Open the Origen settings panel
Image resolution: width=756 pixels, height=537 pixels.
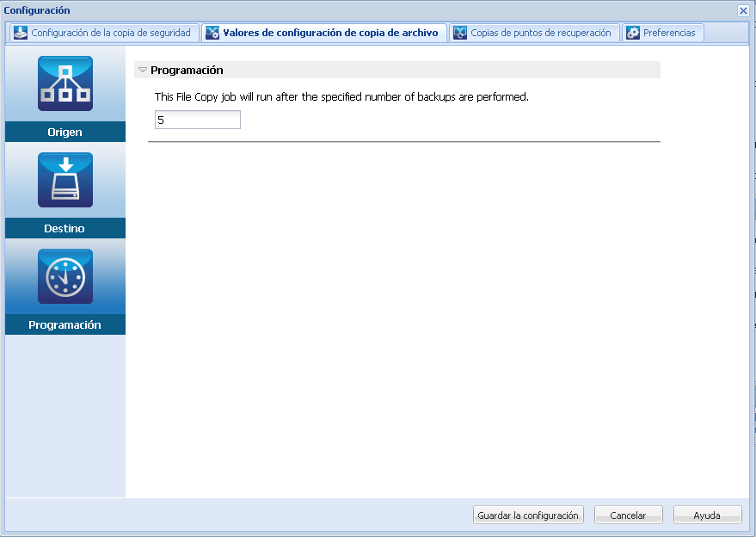coord(65,132)
